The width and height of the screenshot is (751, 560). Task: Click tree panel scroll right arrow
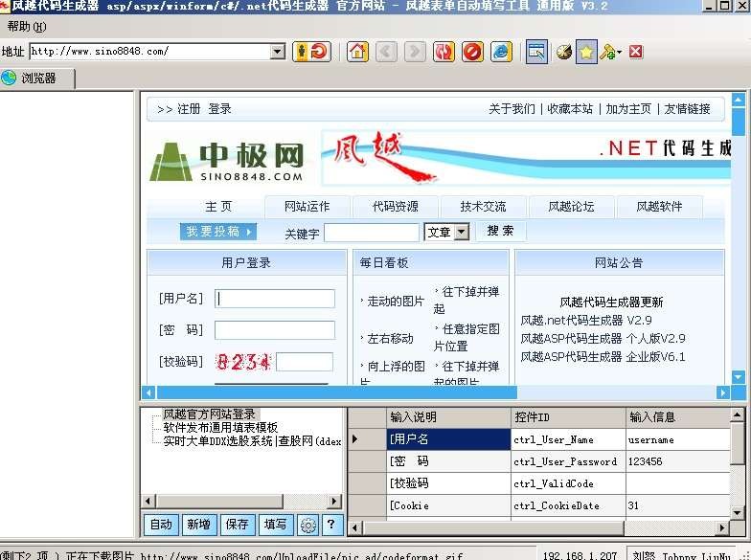[334, 502]
